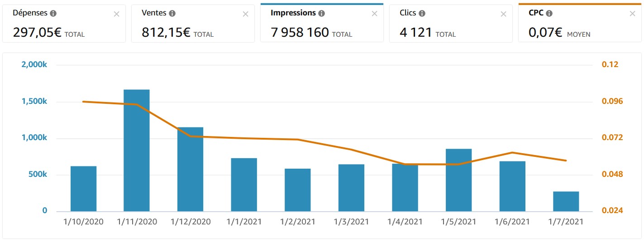Remove the Dépenses metric card

116,14
